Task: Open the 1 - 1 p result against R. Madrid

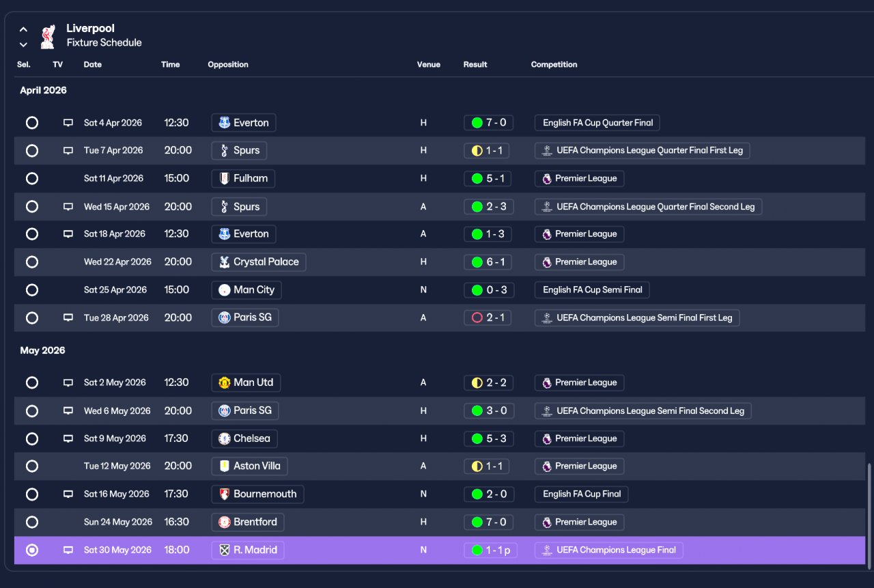Action: point(490,550)
